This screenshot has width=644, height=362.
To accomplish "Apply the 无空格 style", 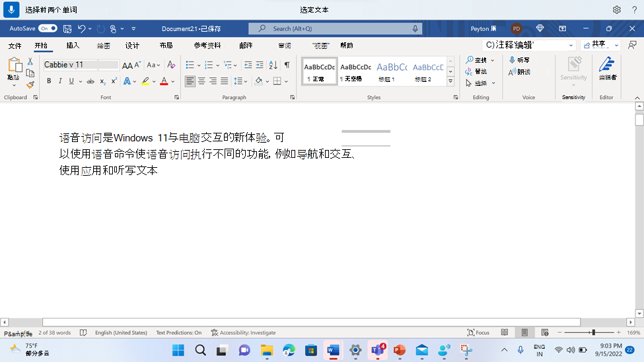I will click(x=355, y=71).
